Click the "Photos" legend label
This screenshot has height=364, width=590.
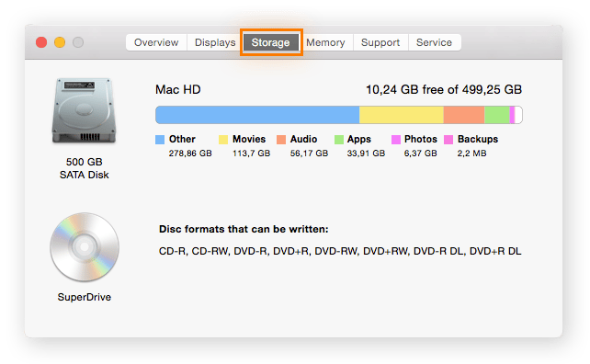click(x=421, y=140)
